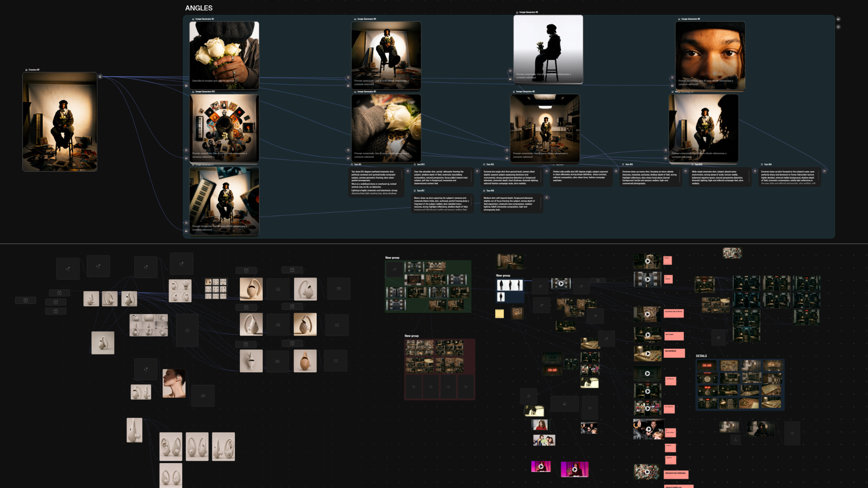868x488 pixels.
Task: Select the 'las sombras' pink note
Action: click(x=674, y=353)
